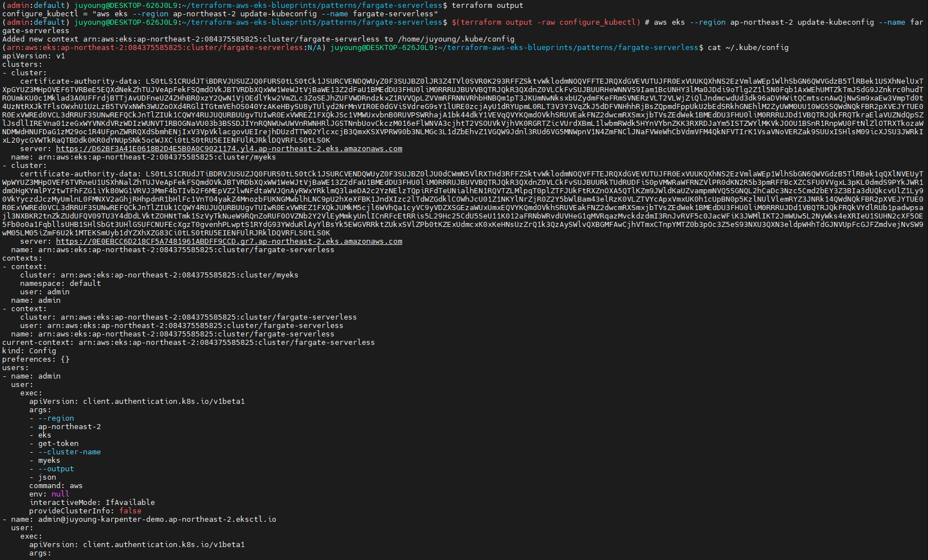Click '- name: admin' under users section

31,376
